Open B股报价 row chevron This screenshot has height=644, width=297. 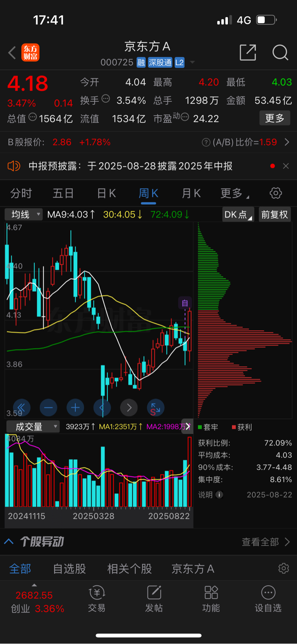(x=287, y=142)
